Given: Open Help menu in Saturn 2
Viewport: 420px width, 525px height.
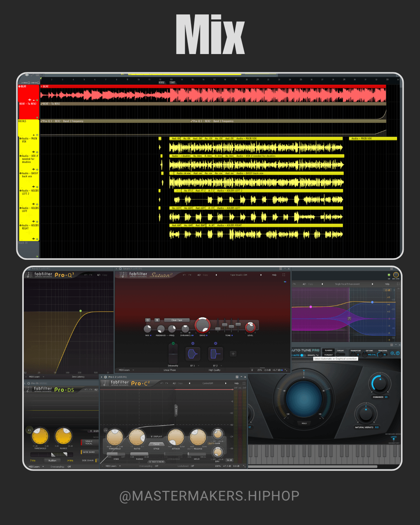Looking at the screenshot, I should click(274, 275).
